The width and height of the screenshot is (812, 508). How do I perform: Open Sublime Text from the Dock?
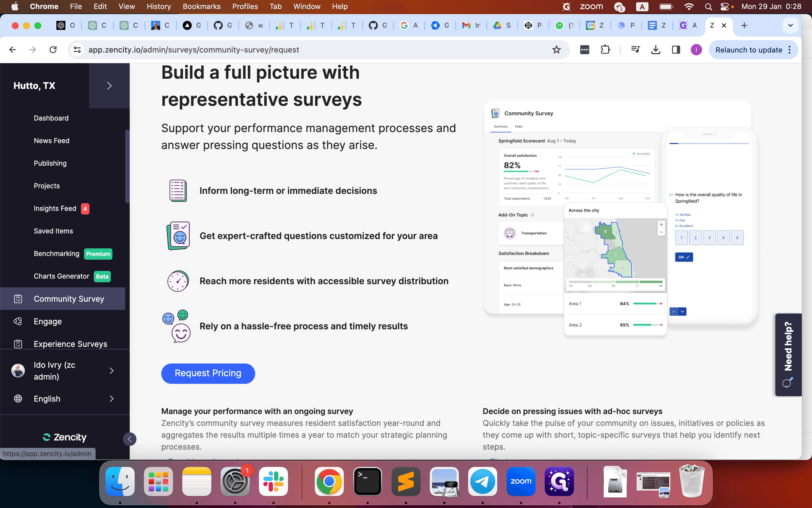pos(406,481)
